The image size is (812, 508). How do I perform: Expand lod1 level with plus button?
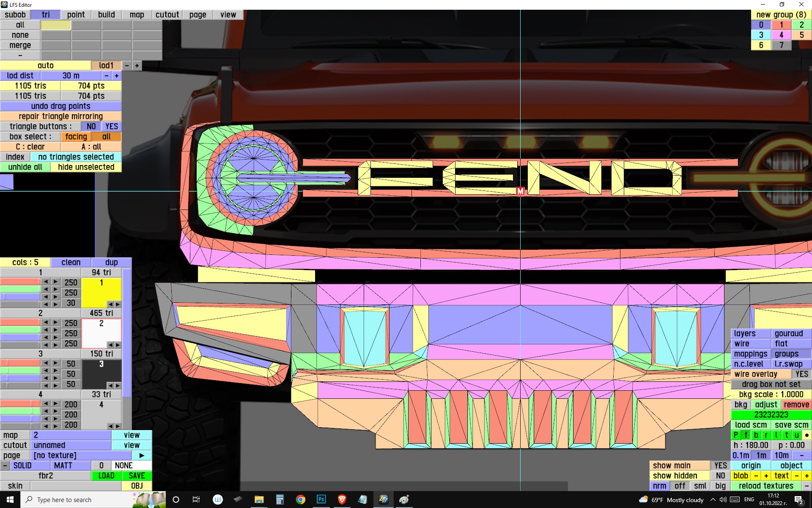pos(137,65)
